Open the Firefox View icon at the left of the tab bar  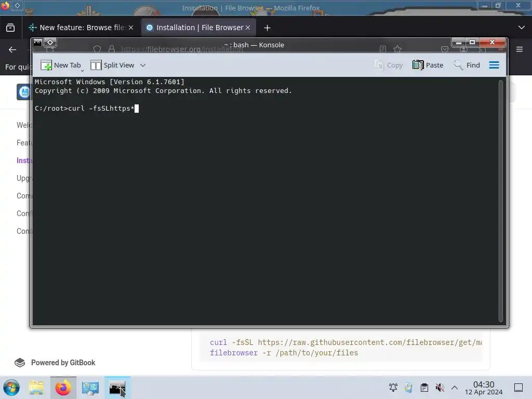pyautogui.click(x=10, y=28)
